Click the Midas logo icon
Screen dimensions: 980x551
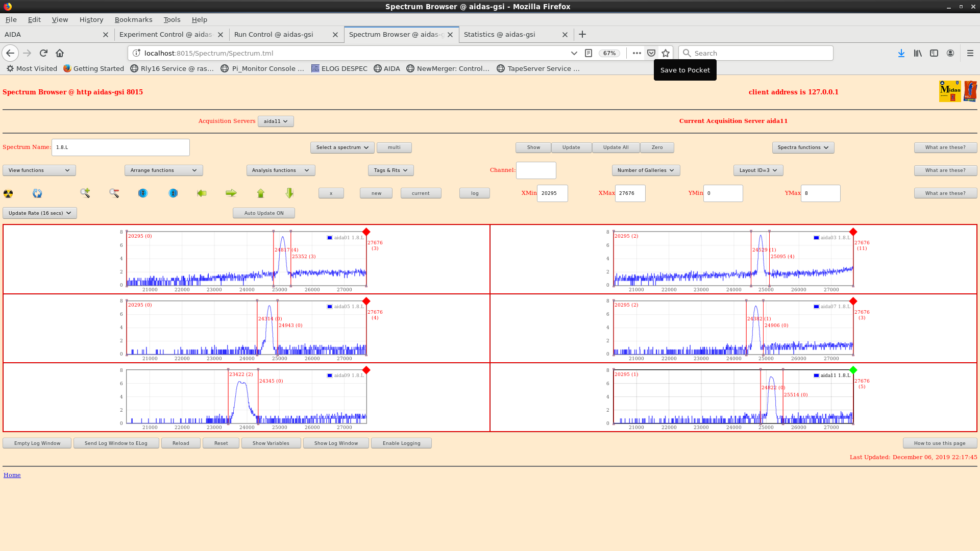click(950, 91)
